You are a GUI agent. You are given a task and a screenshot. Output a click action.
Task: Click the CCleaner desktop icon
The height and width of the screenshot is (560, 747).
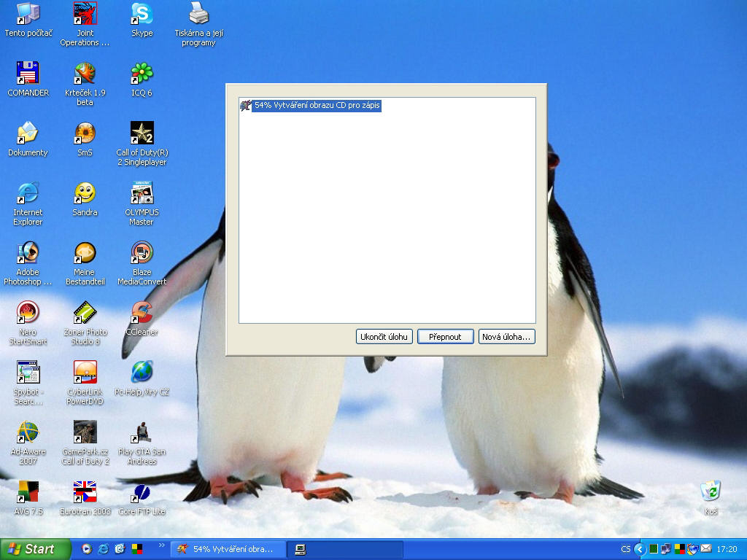[142, 313]
